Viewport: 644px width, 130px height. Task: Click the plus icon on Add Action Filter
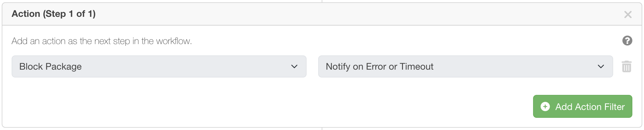pyautogui.click(x=545, y=106)
